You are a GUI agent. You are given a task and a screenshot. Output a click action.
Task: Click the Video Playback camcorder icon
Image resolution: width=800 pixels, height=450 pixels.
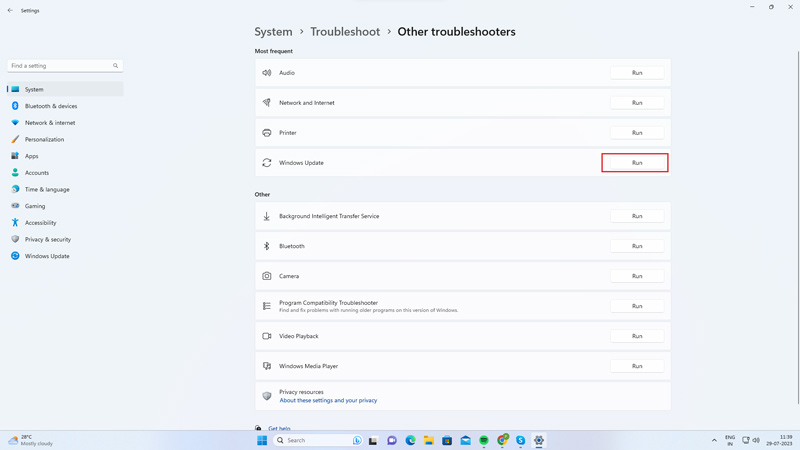click(x=266, y=336)
